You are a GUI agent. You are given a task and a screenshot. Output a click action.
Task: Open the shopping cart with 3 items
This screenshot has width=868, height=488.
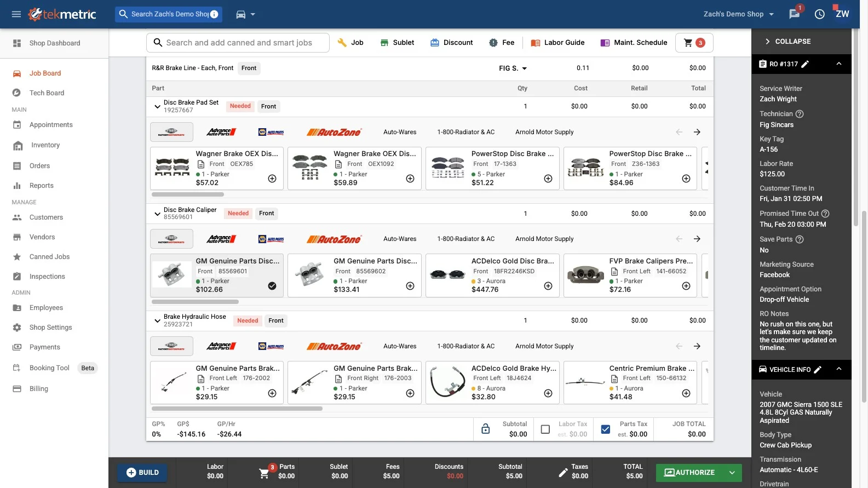[694, 43]
